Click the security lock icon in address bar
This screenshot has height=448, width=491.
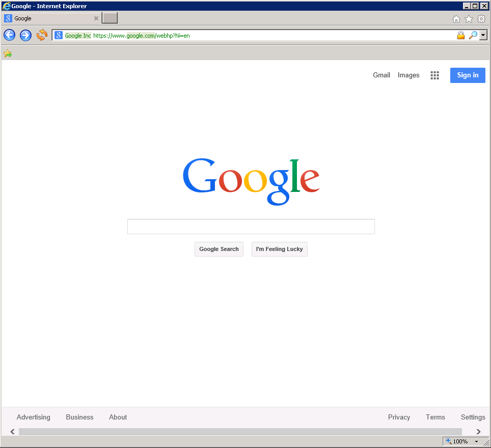coord(460,35)
